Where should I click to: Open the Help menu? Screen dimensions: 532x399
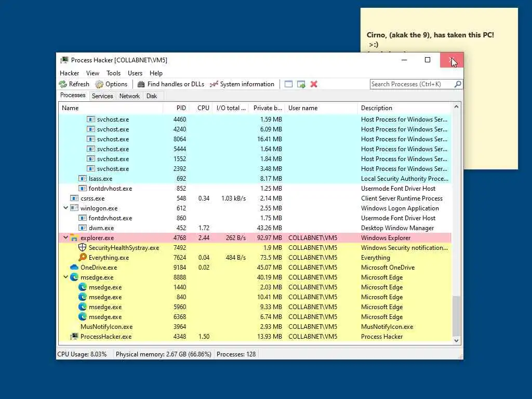coord(156,73)
